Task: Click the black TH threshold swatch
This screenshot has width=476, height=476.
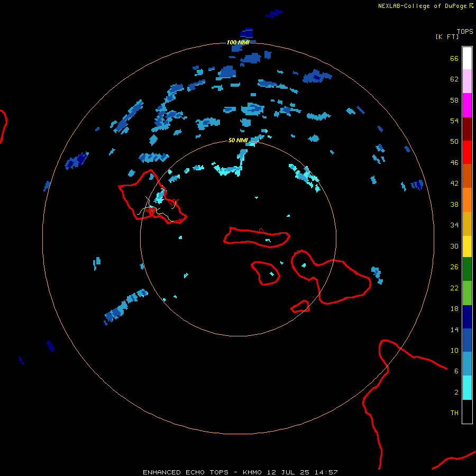Action: (x=467, y=411)
